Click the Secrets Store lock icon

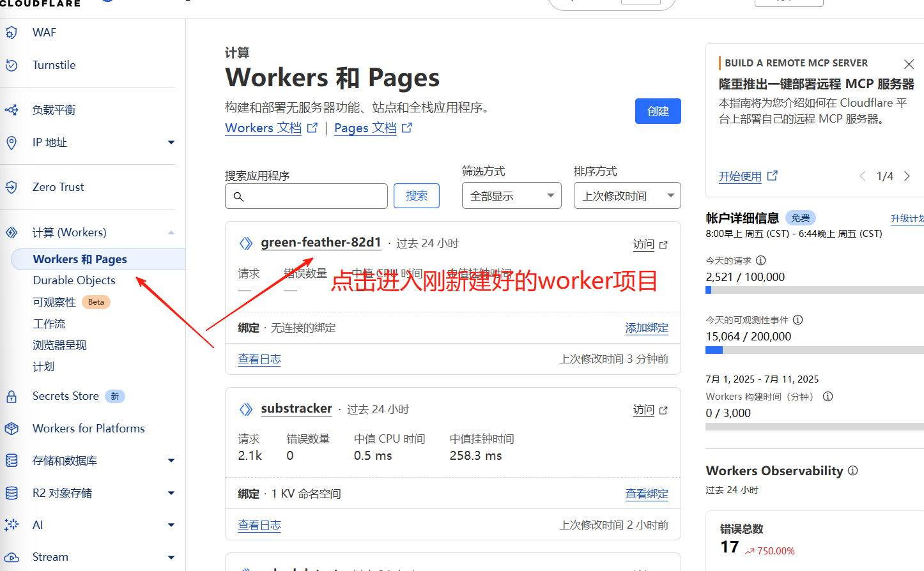(x=12, y=397)
